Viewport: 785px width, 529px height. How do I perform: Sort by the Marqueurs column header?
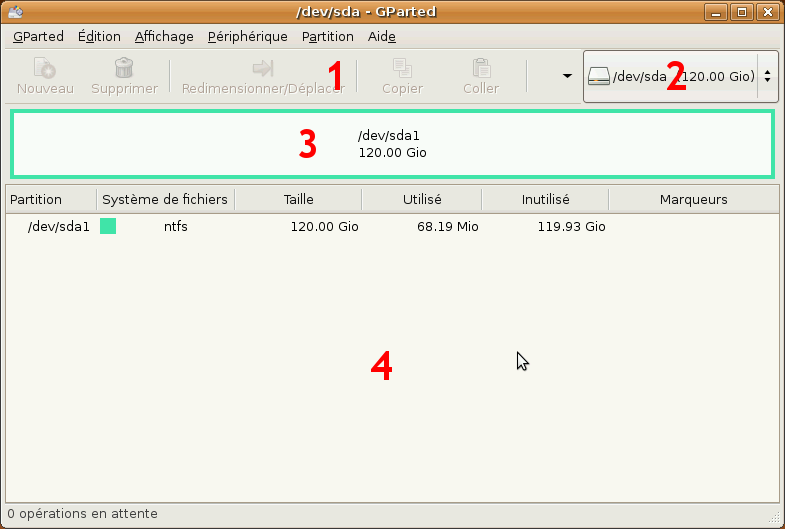694,200
